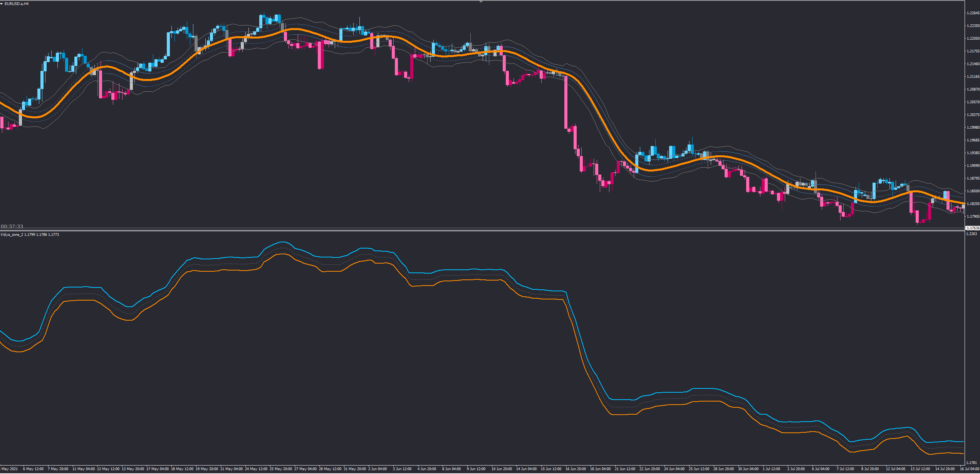Click the triangle arrow beside EURUSD.a,H4
The image size is (980, 474).
tap(2, 4)
